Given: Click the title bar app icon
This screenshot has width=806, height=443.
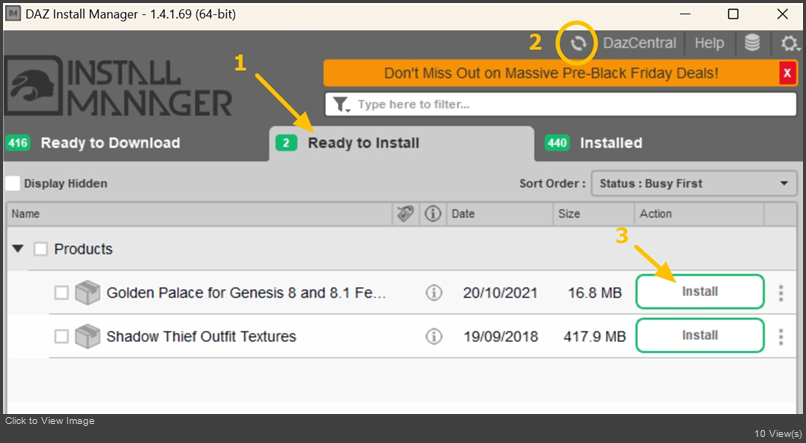Looking at the screenshot, I should point(12,14).
